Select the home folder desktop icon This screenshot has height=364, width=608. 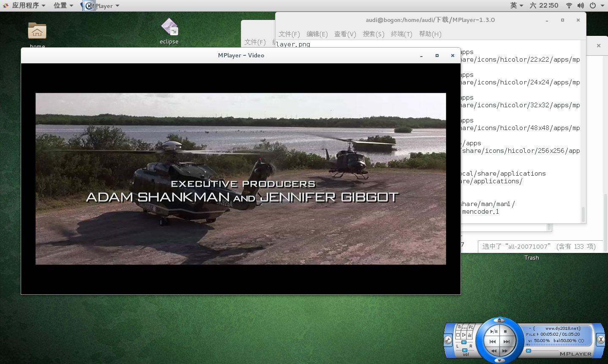pos(37,32)
